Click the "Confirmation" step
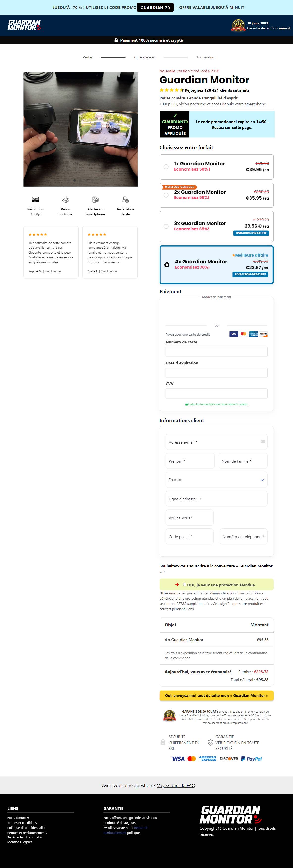Image resolution: width=293 pixels, height=868 pixels. click(206, 57)
